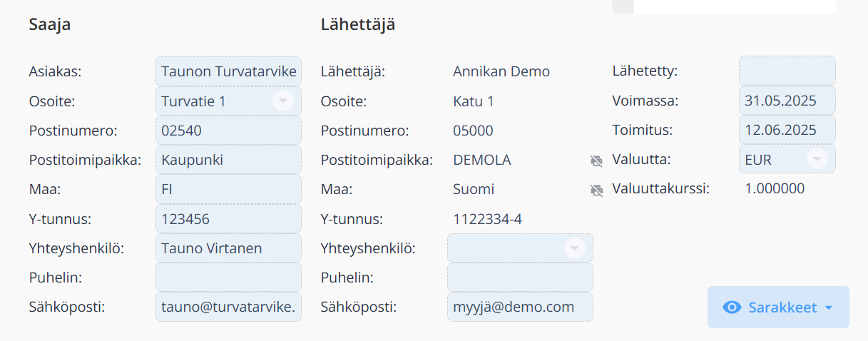Click the recipient Postinumero field 02540
This screenshot has height=341, width=868.
tap(228, 131)
